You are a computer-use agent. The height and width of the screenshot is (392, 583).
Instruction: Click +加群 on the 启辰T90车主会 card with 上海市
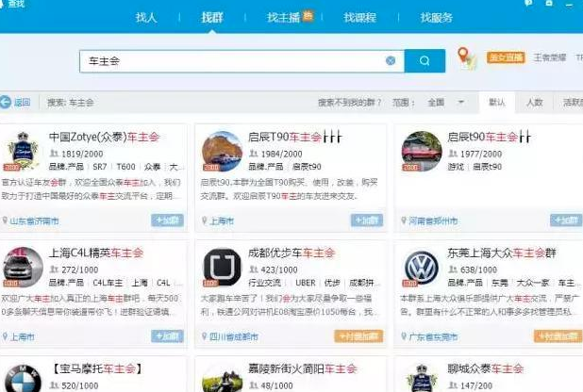(367, 220)
